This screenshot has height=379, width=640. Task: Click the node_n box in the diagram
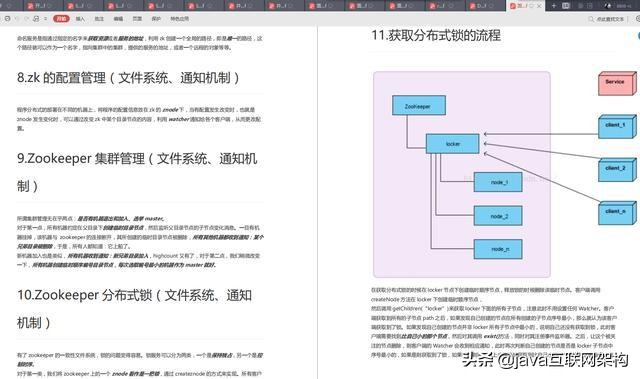[x=498, y=249]
